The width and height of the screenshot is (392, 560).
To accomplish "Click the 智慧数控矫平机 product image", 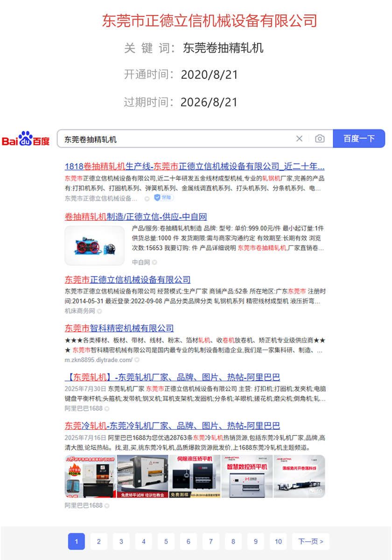I will (247, 476).
